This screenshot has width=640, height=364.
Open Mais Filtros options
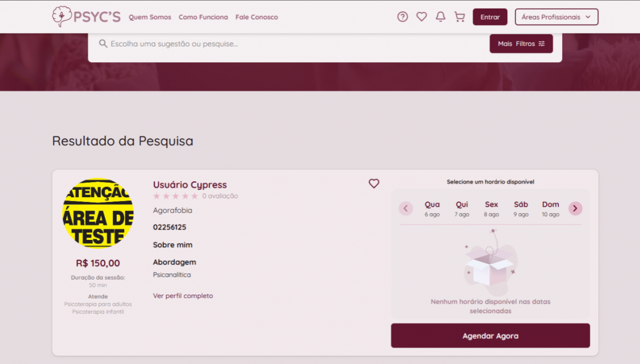[521, 44]
